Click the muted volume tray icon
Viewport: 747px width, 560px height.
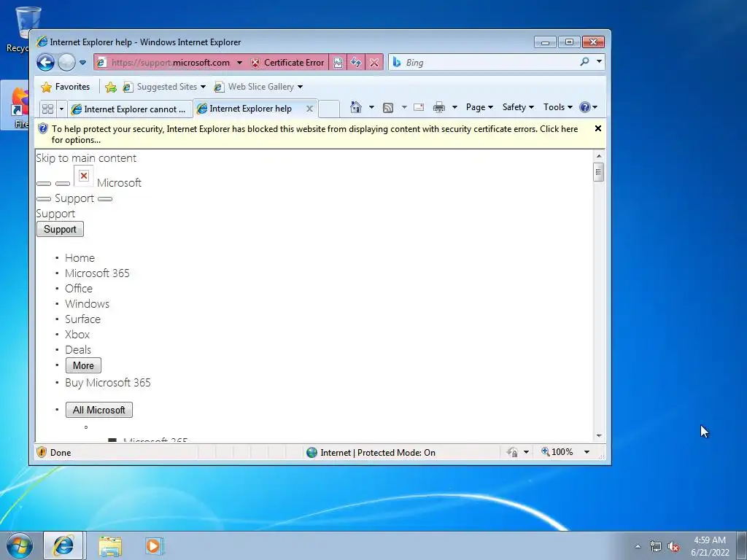(673, 546)
